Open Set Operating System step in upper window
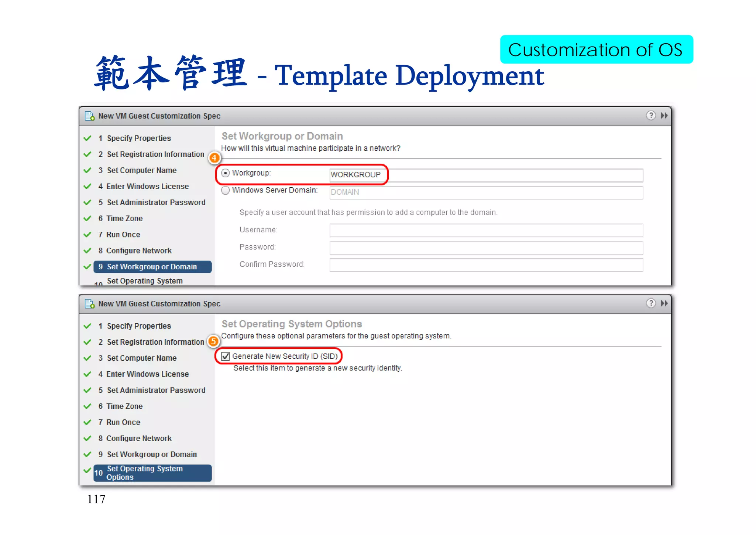Viewport: 756px width, 535px height. [145, 281]
